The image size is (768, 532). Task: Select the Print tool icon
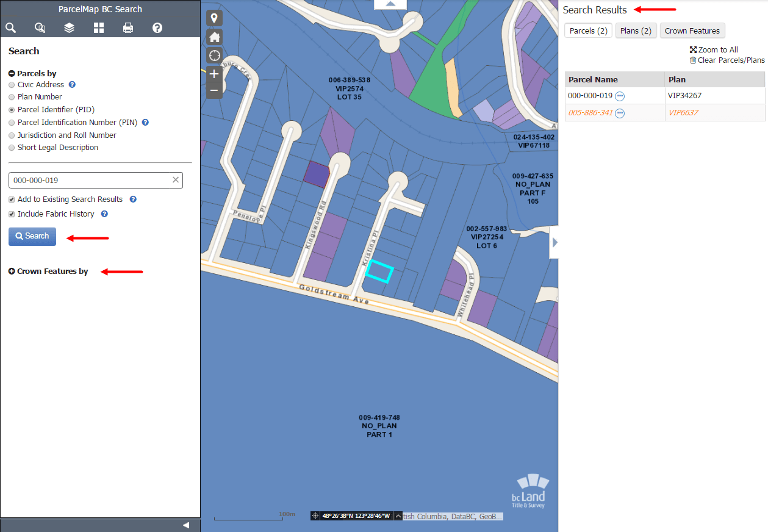click(x=128, y=27)
